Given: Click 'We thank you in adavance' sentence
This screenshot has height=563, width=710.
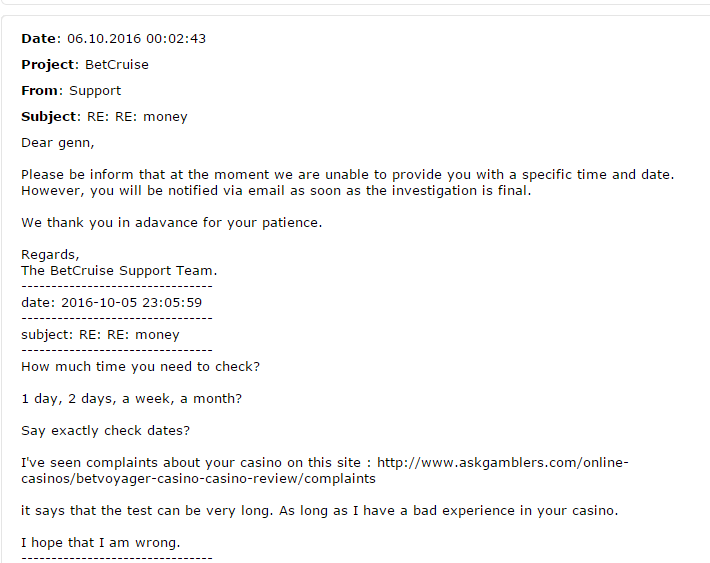Looking at the screenshot, I should [172, 223].
